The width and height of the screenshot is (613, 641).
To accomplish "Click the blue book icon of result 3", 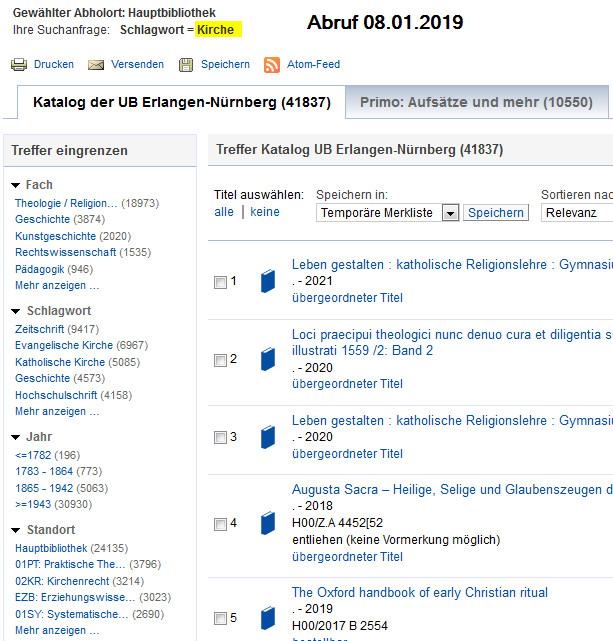I will click(268, 437).
